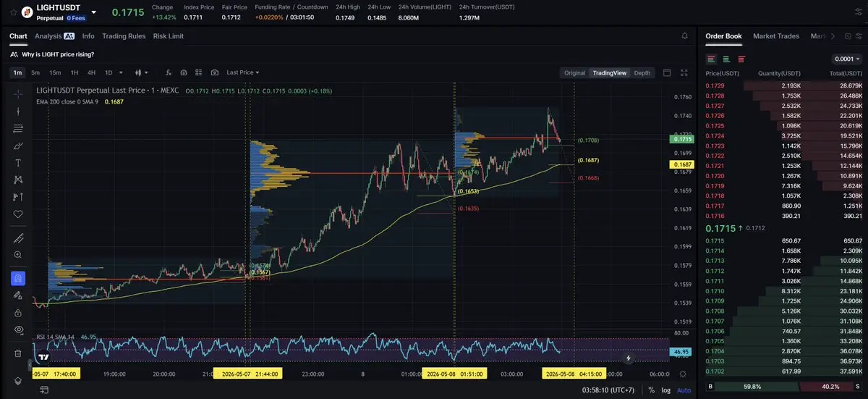Toggle lock drawing tools padlock
Image resolution: width=868 pixels, height=399 pixels.
click(18, 312)
